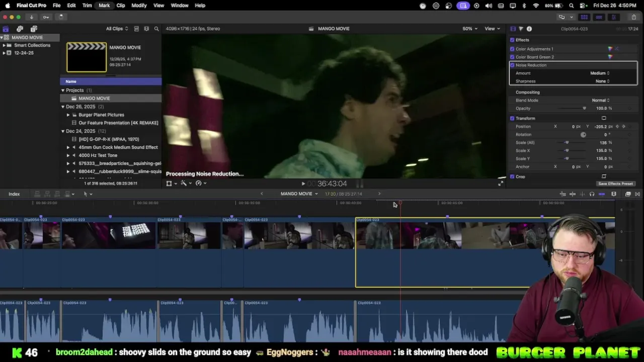Click the browser search magnifier icon
Screen dimensions: 644x362
[156, 29]
